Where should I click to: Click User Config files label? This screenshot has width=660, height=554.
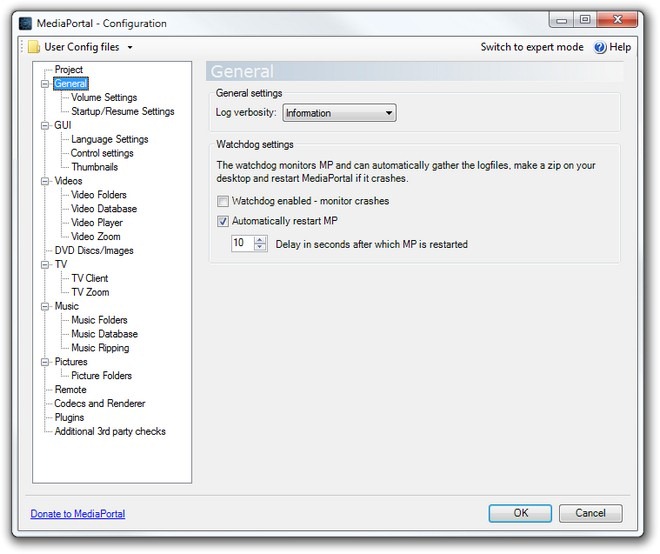[82, 47]
